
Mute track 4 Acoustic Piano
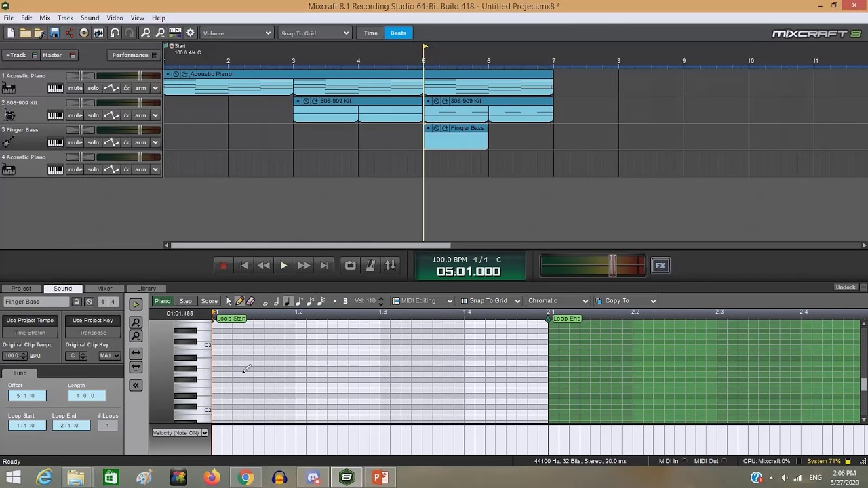coord(75,169)
